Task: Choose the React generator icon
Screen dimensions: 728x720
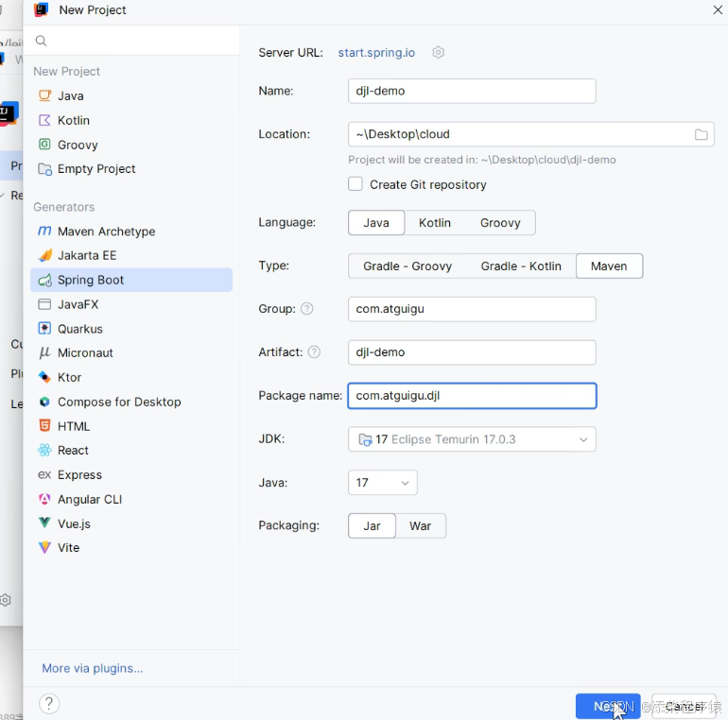Action: point(44,450)
